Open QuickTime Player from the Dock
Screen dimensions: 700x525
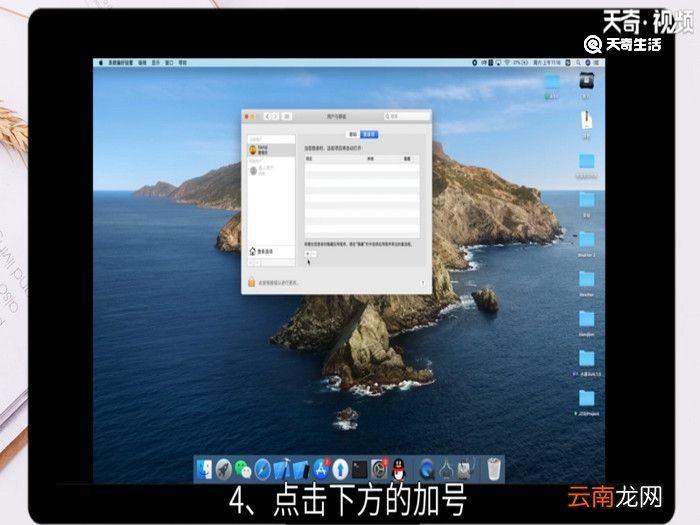[x=427, y=469]
